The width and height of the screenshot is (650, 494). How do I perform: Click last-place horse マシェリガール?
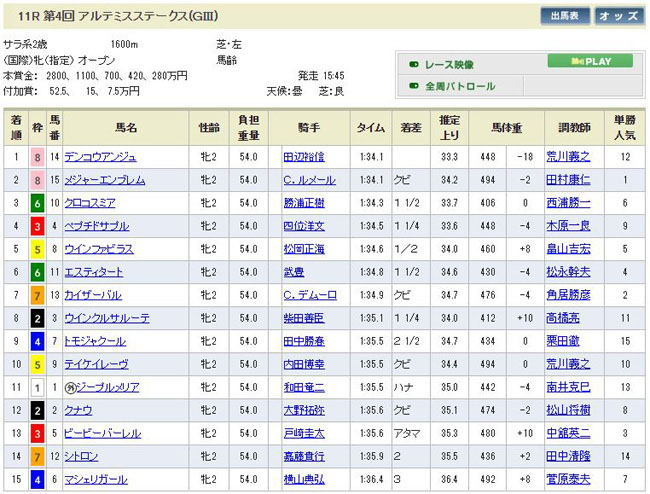pos(97,479)
